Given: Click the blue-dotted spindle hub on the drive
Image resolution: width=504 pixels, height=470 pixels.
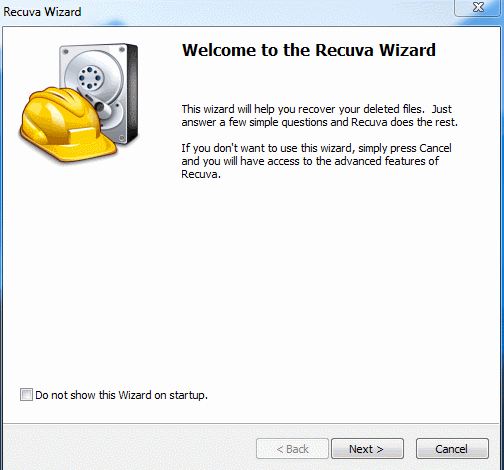Looking at the screenshot, I should point(89,77).
